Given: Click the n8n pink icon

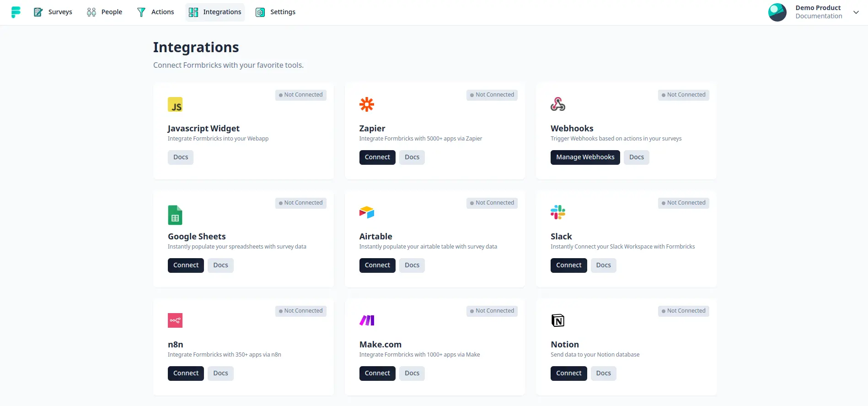Looking at the screenshot, I should point(175,320).
